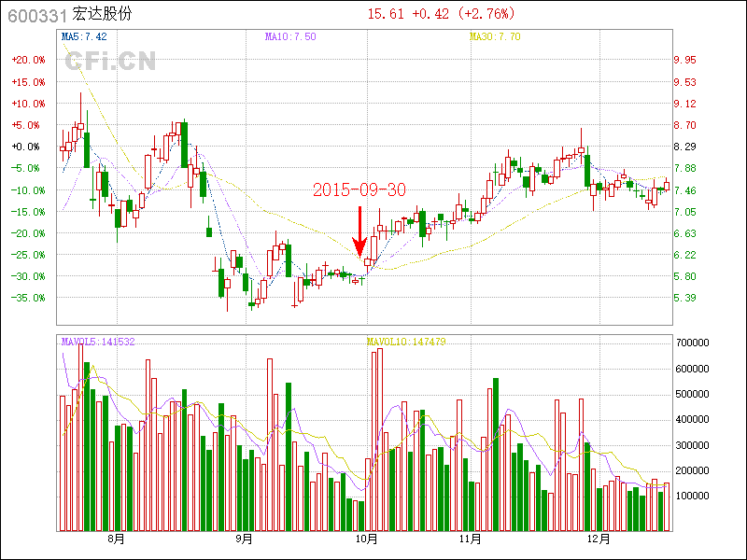Click the +20.0% percentage axis label

26,60
